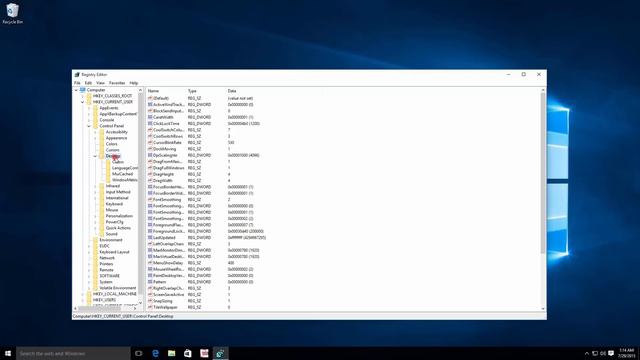Image resolution: width=640 pixels, height=360 pixels.
Task: Click the taskbar search box
Action: [x=73, y=353]
